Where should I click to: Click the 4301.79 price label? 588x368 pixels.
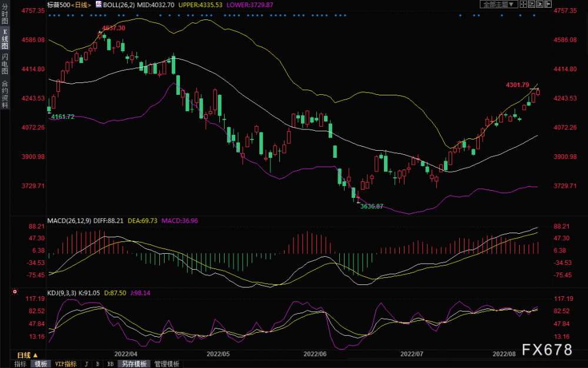point(517,85)
